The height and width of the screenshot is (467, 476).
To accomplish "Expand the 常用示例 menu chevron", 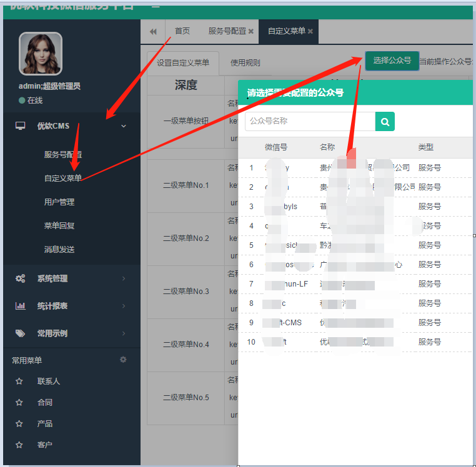I will (x=124, y=333).
